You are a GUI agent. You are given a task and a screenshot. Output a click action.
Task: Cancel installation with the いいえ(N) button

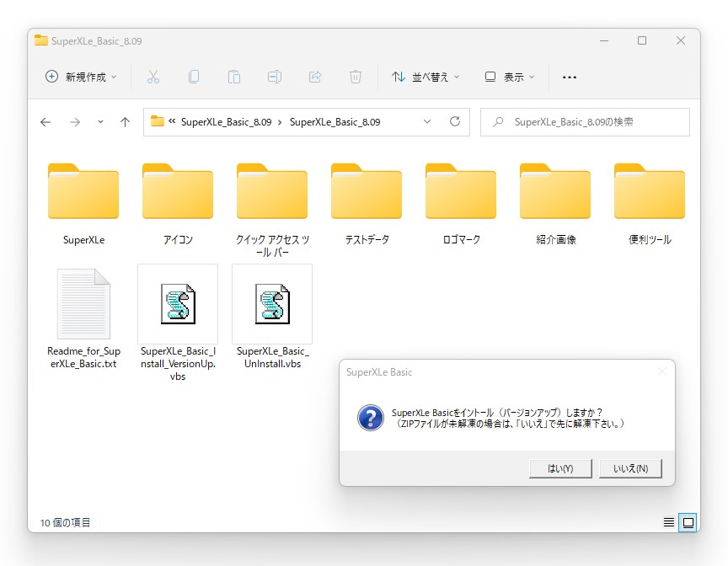630,467
